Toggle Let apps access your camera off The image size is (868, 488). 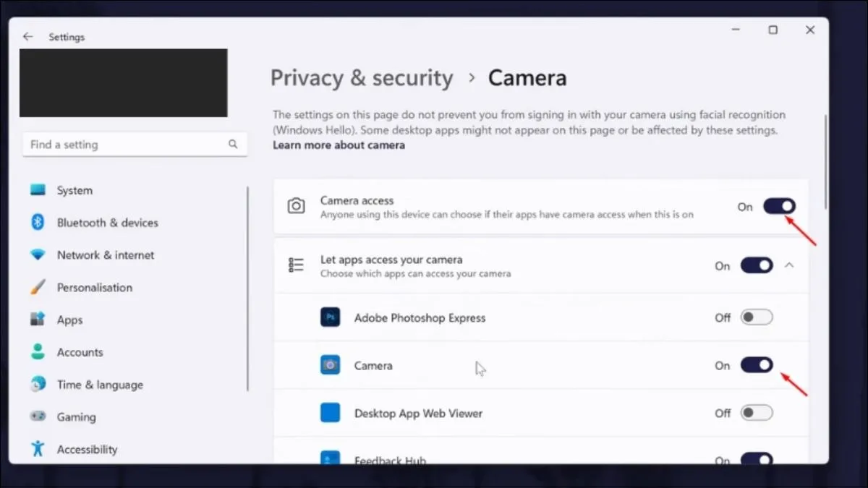click(756, 265)
